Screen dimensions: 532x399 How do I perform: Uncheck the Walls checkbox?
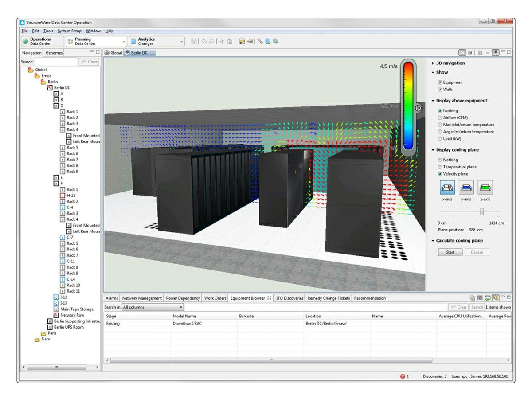click(440, 89)
